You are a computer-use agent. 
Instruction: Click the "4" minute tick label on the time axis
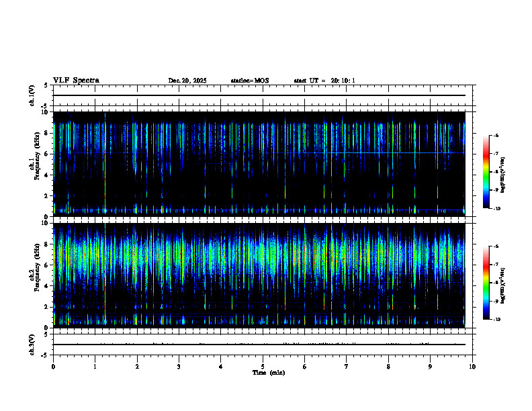tap(221, 367)
